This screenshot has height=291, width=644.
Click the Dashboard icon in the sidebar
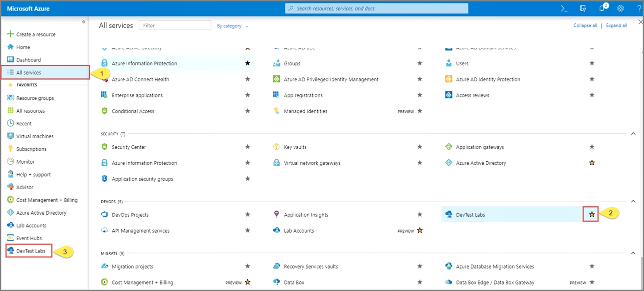(10, 60)
